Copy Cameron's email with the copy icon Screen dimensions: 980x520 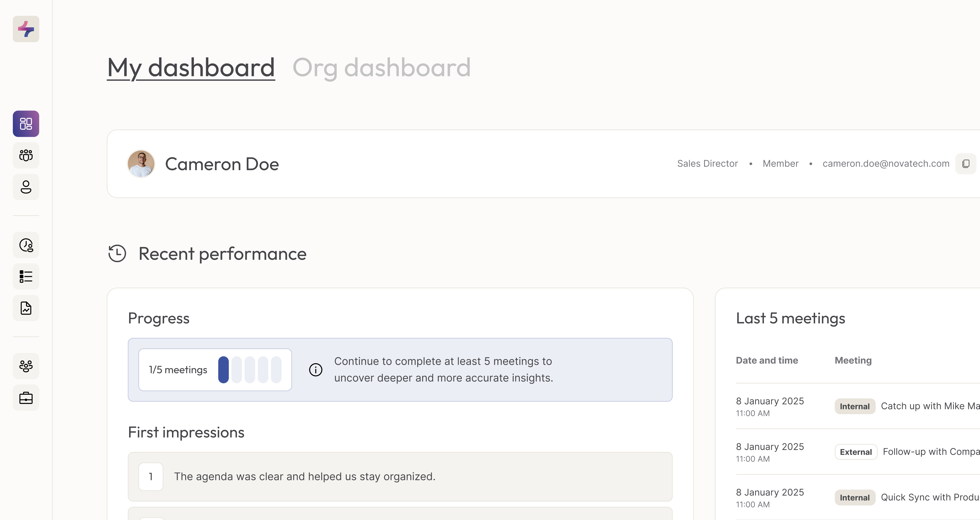tap(966, 164)
